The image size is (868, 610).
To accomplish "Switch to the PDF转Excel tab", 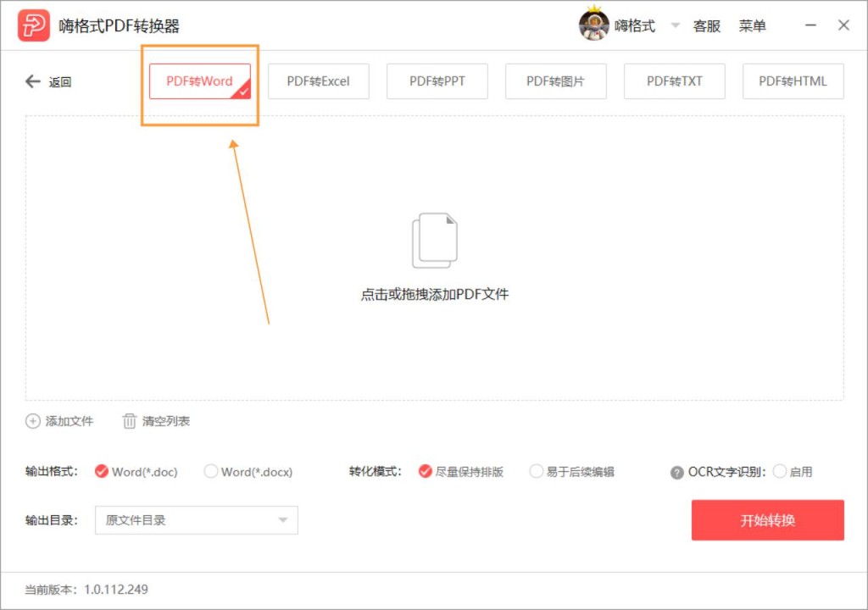I will coord(319,81).
